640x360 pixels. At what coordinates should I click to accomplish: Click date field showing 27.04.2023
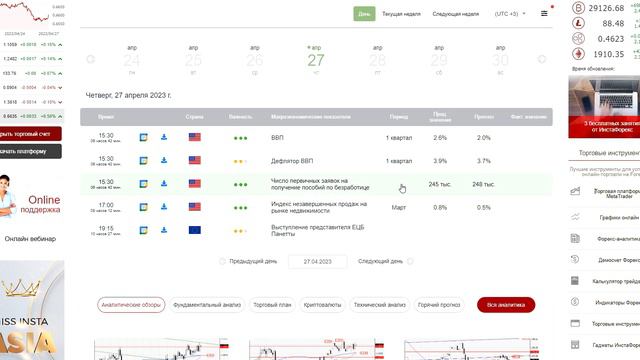point(318,262)
